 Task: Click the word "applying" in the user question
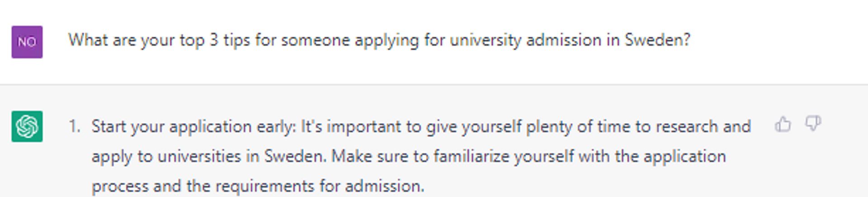387,40
